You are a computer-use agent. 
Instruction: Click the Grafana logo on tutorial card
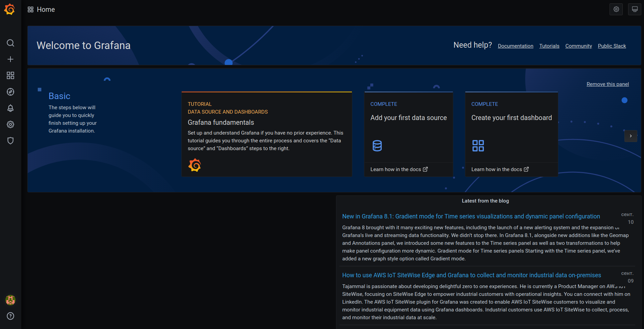[x=195, y=165]
